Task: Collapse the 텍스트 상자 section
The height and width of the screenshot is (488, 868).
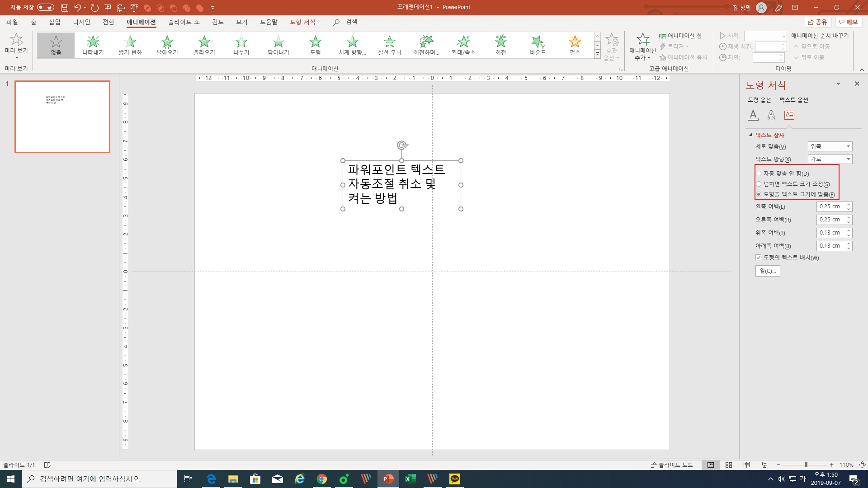Action: [x=750, y=135]
